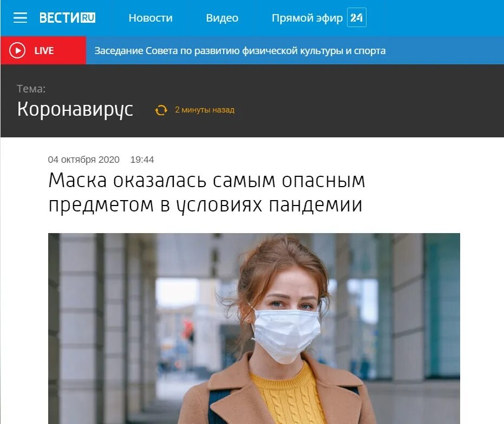Click the LIVE play circle icon
Viewport: 504px width, 424px height.
(17, 50)
